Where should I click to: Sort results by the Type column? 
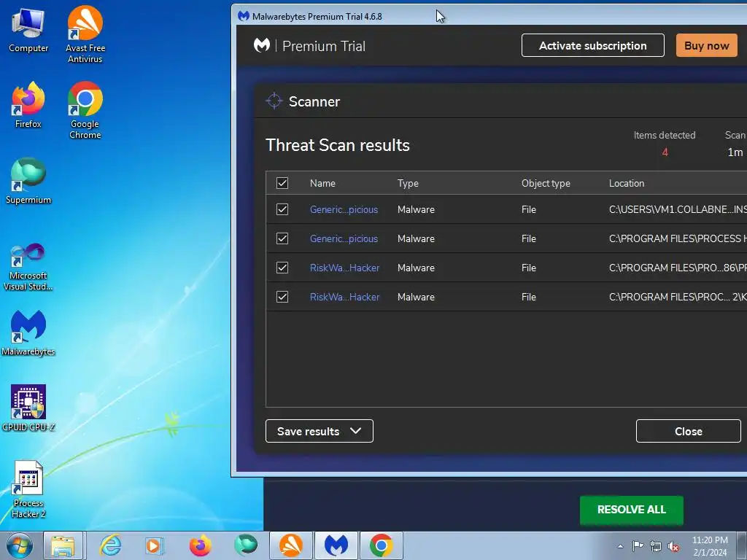408,183
